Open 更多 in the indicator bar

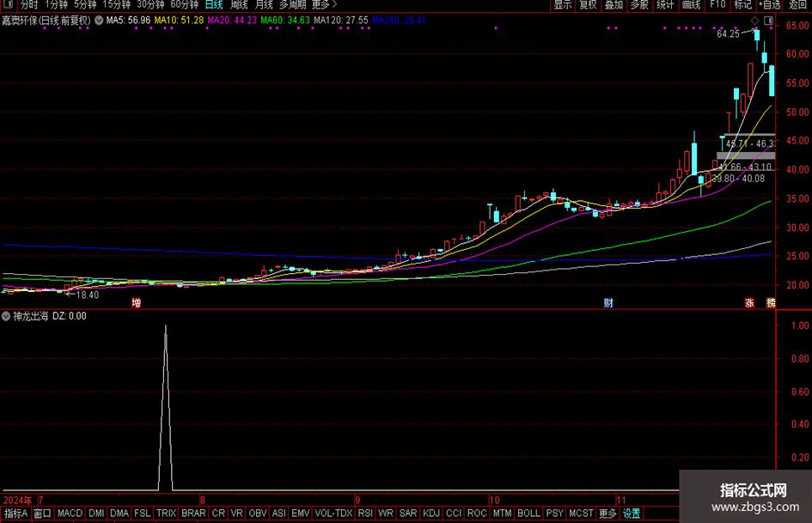607,514
